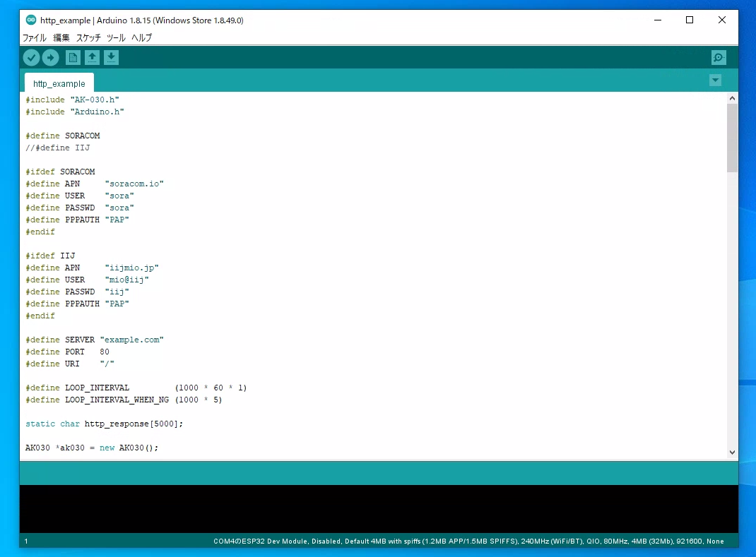Click the vertical scrollbar thumb
Viewport: 756px width, 557px height.
coord(733,138)
